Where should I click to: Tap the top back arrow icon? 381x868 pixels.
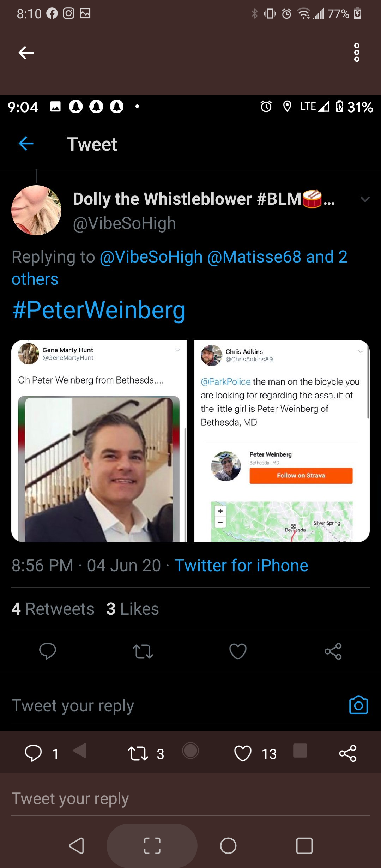[x=26, y=53]
